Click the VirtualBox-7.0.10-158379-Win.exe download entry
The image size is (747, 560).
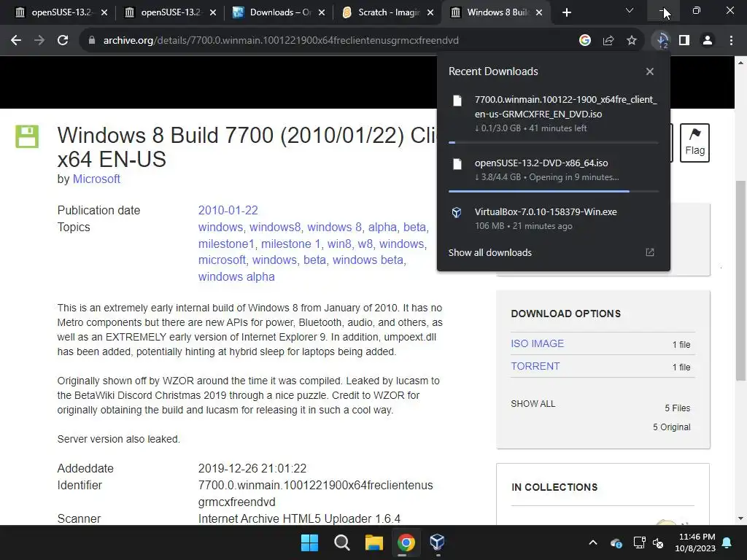click(x=554, y=219)
